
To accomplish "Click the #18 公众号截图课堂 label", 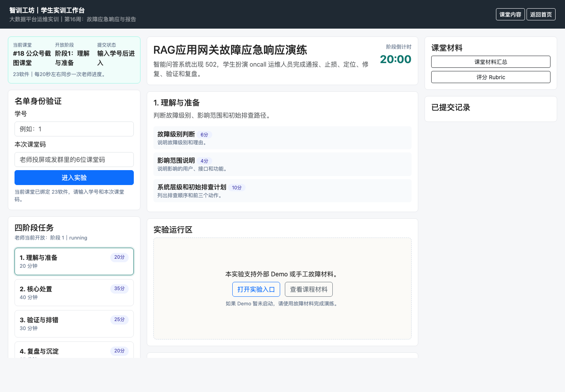I will (32, 58).
